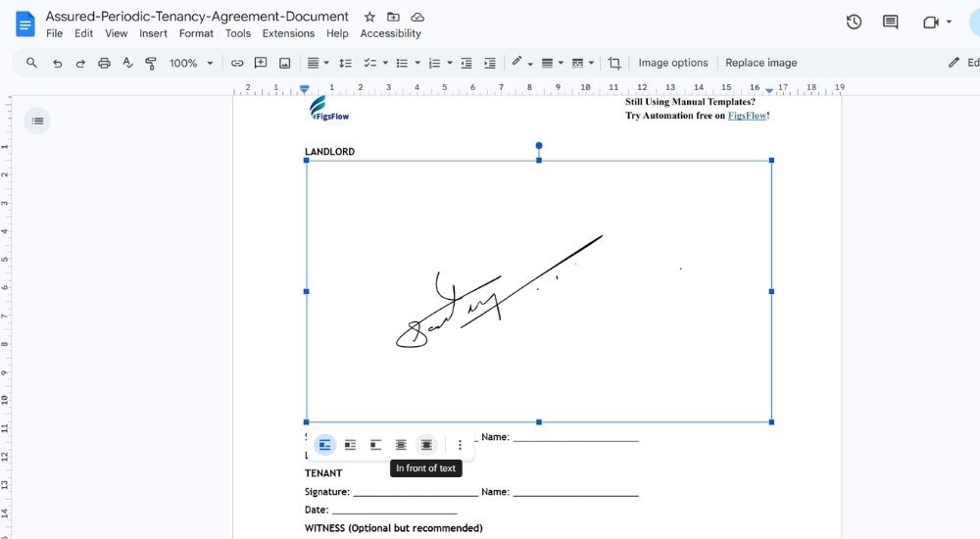The image size is (980, 539).
Task: Click the FigsFlow logo in the header
Action: pyautogui.click(x=328, y=109)
